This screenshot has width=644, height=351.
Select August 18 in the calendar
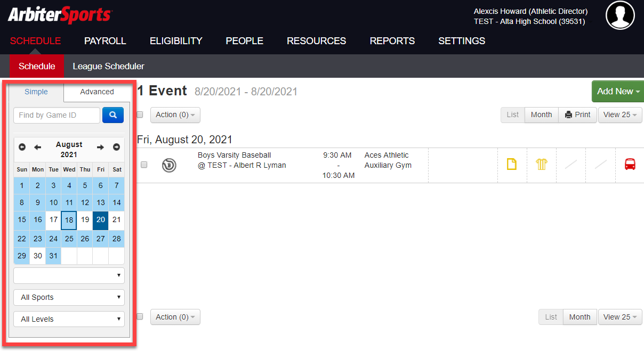[69, 220]
